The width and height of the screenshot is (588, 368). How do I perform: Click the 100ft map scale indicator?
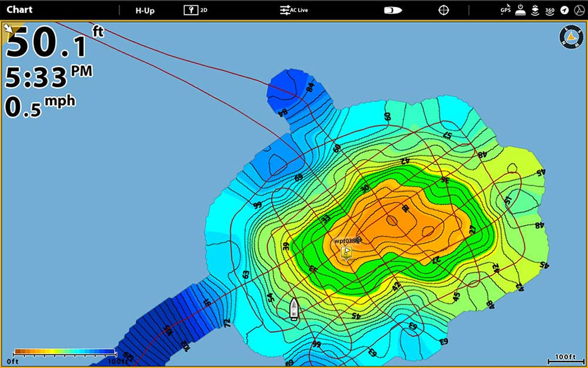click(x=565, y=359)
